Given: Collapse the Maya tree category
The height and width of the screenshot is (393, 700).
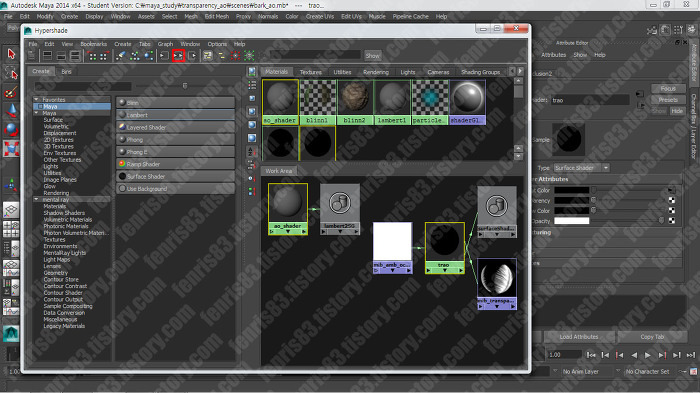Looking at the screenshot, I should [36, 113].
